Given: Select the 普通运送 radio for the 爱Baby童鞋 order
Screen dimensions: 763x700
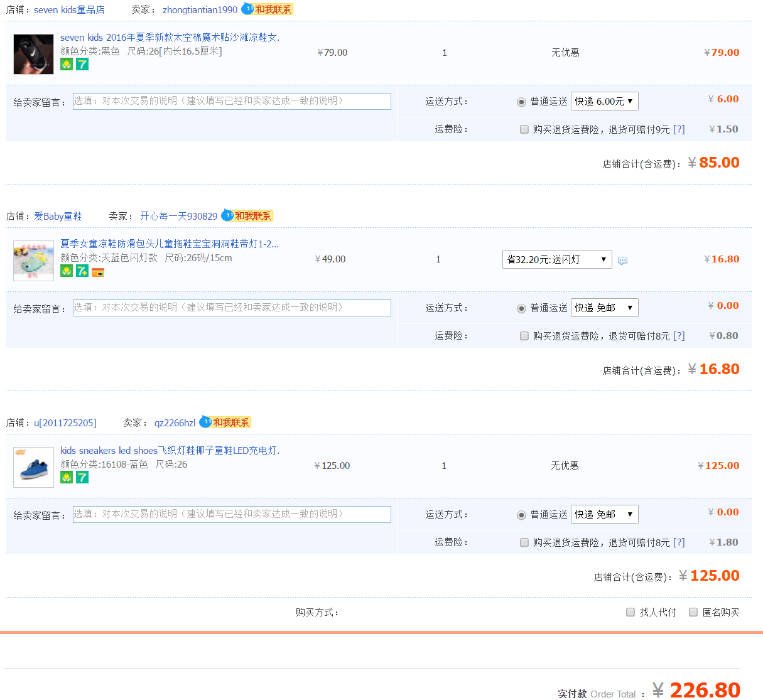Looking at the screenshot, I should pyautogui.click(x=521, y=308).
